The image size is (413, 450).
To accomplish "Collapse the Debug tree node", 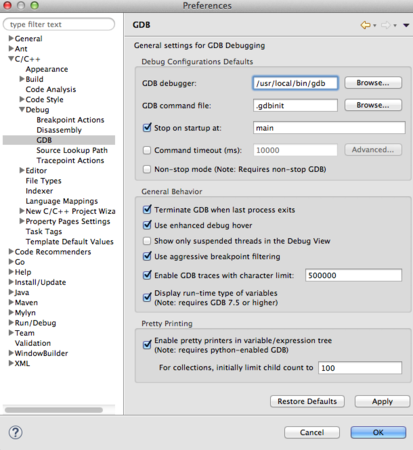I will pos(22,109).
